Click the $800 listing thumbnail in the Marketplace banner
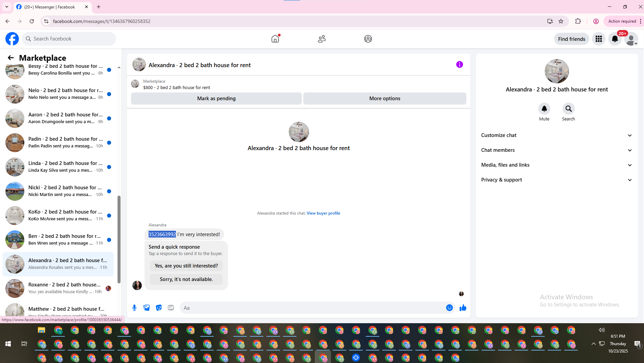Viewport: 644px width, 363px height. 135,84
